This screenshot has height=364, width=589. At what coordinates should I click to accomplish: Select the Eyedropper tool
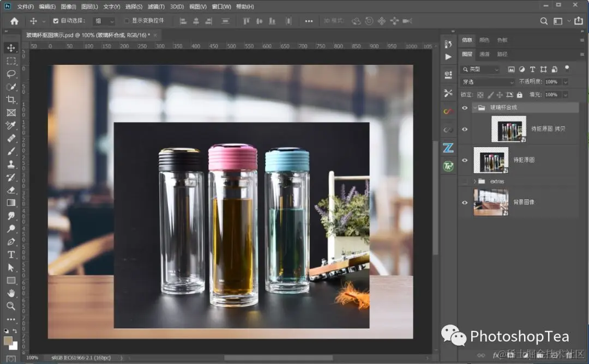(x=11, y=125)
